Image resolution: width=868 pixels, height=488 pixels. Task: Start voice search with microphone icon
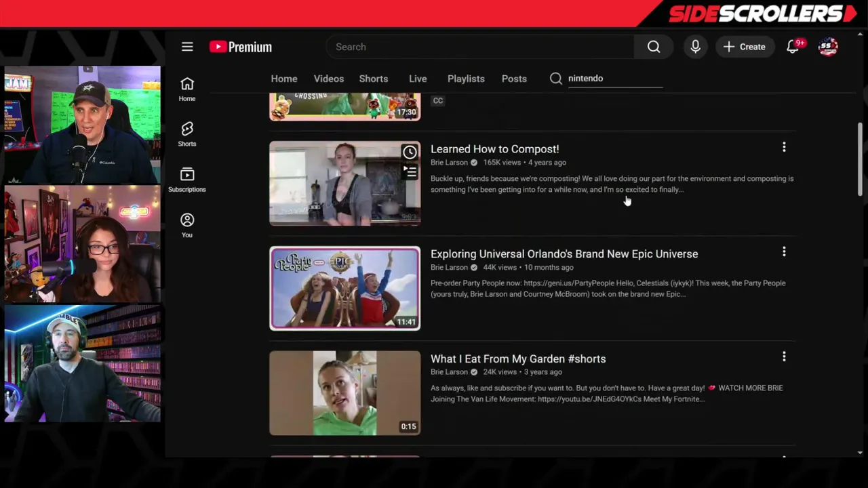tap(695, 47)
